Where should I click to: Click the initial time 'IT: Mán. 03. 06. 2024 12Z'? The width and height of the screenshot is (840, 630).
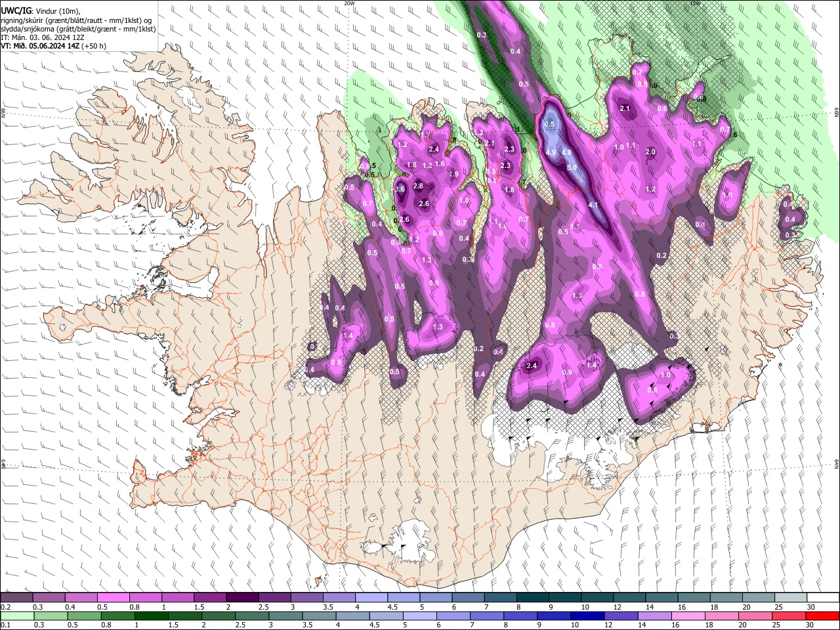coord(43,37)
